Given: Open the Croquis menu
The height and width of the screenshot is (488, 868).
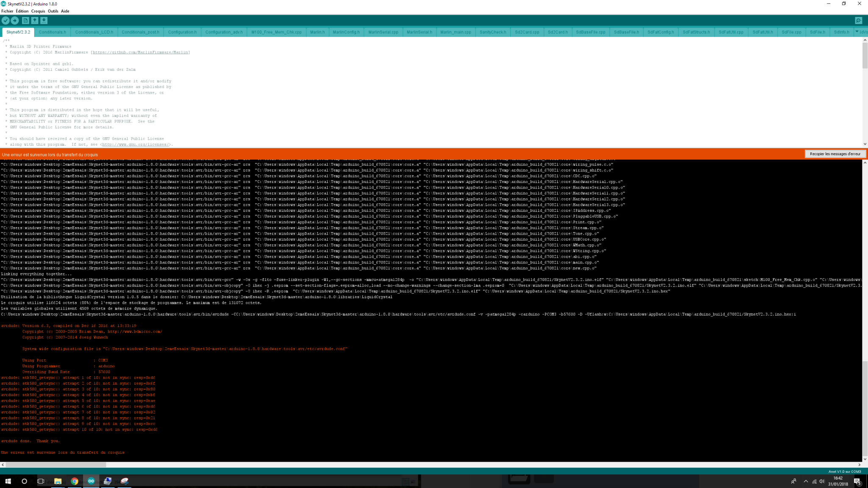Looking at the screenshot, I should 38,11.
